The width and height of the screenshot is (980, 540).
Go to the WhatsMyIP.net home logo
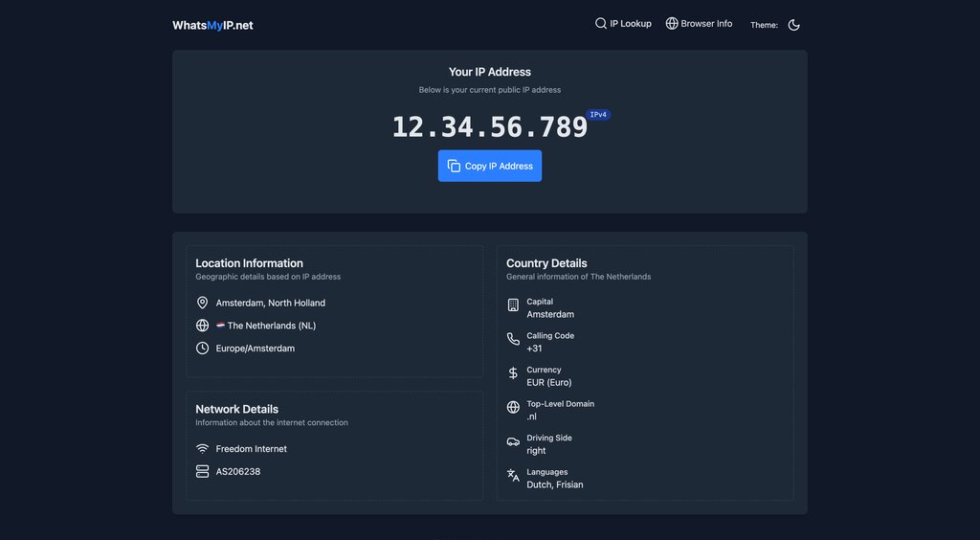tap(212, 25)
